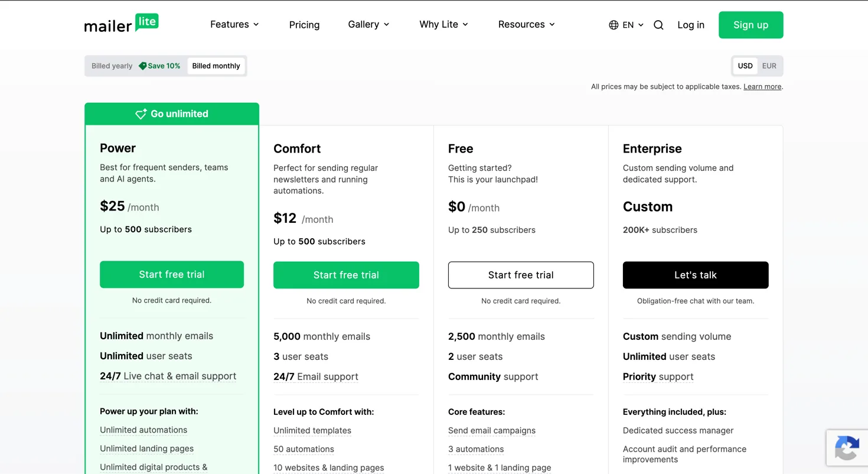The image size is (868, 474).
Task: Click the Power plan heading
Action: (x=118, y=148)
